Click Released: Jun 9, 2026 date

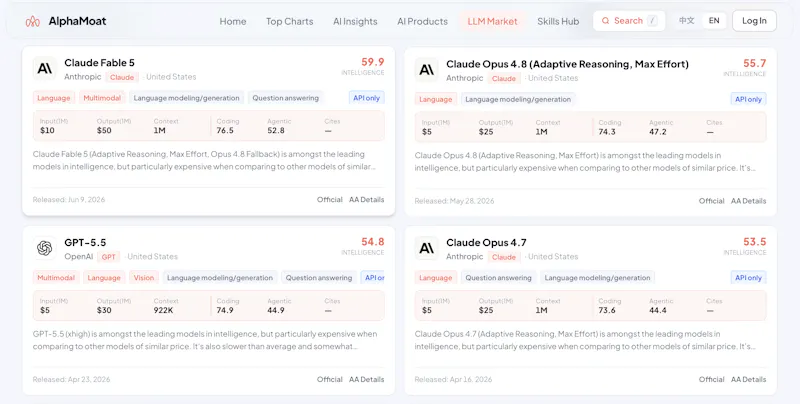click(x=69, y=199)
